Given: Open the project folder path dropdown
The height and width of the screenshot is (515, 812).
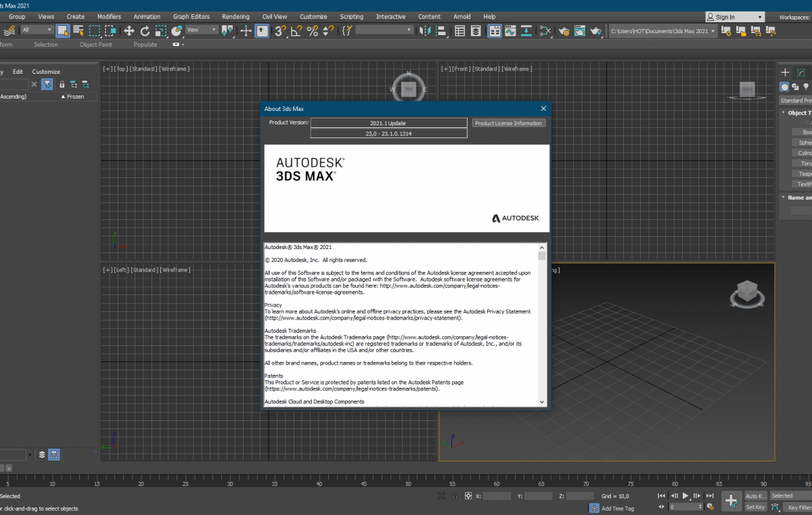Looking at the screenshot, I should pyautogui.click(x=662, y=30).
